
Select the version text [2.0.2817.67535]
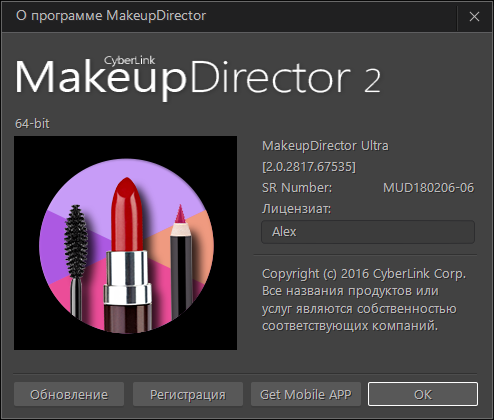309,167
